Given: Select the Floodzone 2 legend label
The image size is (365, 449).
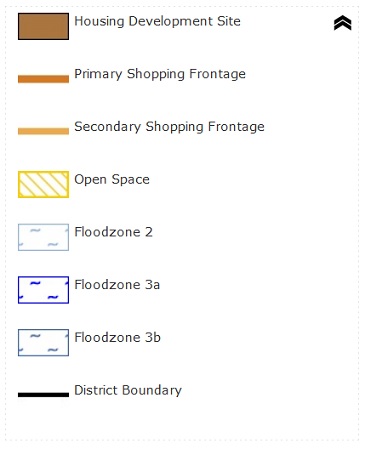Looking at the screenshot, I should [113, 232].
